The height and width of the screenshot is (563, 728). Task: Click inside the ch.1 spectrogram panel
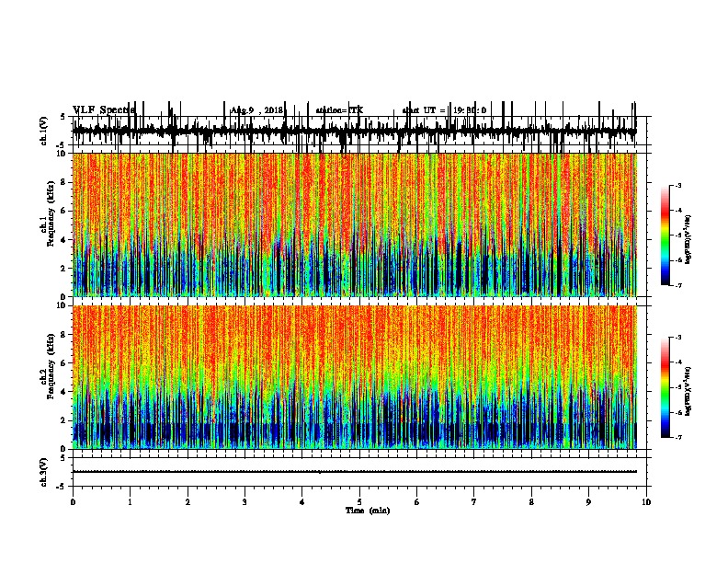355,224
